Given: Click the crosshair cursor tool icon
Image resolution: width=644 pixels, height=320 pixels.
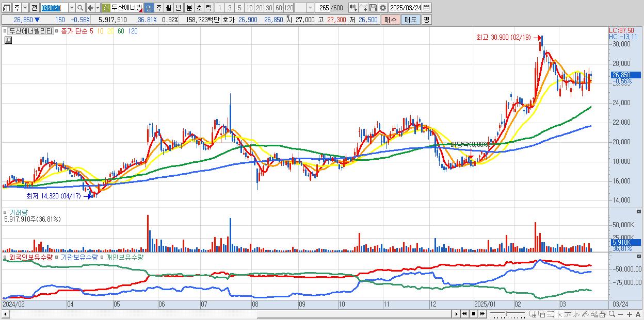Looking at the screenshot, I should [x=559, y=314].
